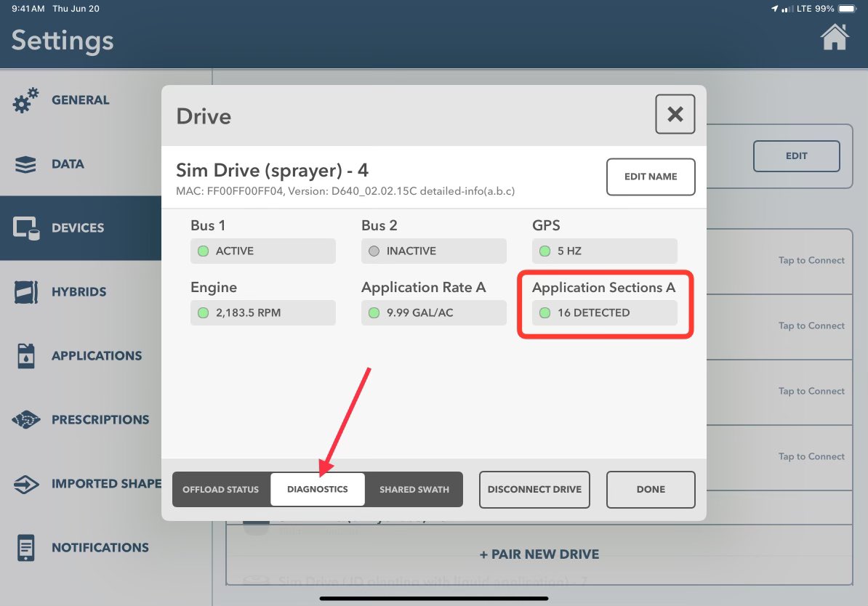Tap the 9:41 AM clock
The height and width of the screenshot is (606, 868).
(x=28, y=9)
